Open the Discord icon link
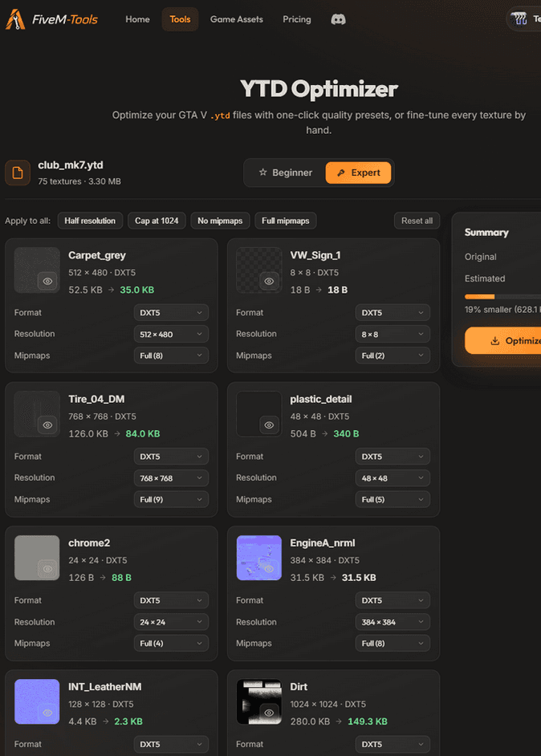 (x=338, y=19)
